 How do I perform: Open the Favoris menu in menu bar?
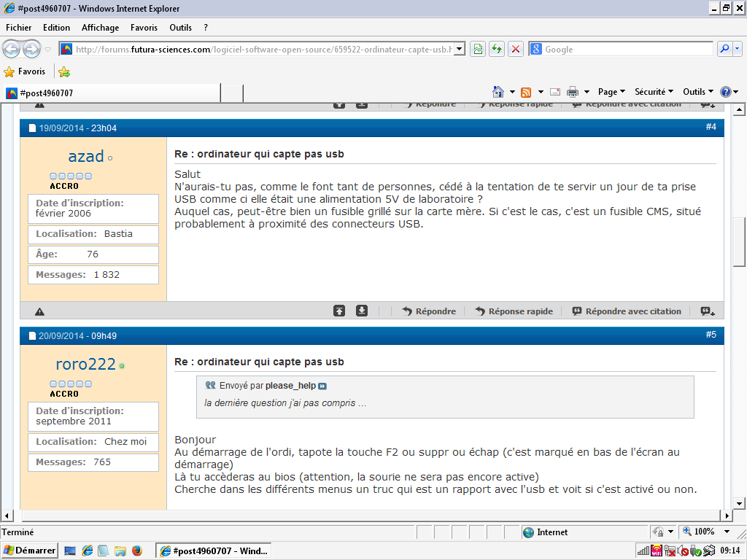coord(144,28)
